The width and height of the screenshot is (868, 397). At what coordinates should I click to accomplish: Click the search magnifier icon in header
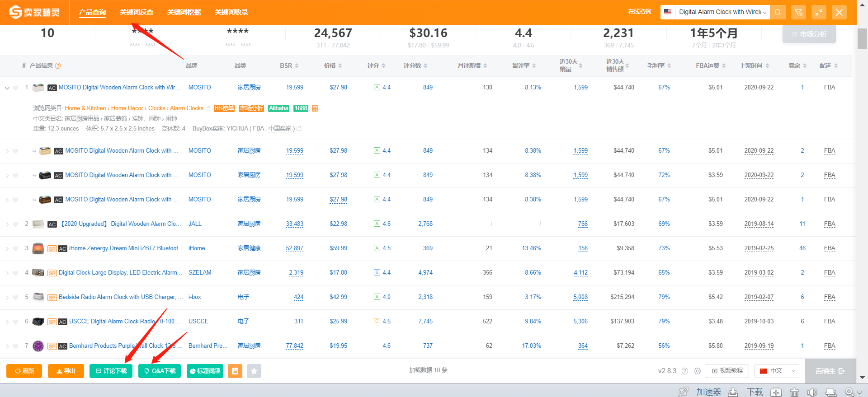click(x=778, y=12)
